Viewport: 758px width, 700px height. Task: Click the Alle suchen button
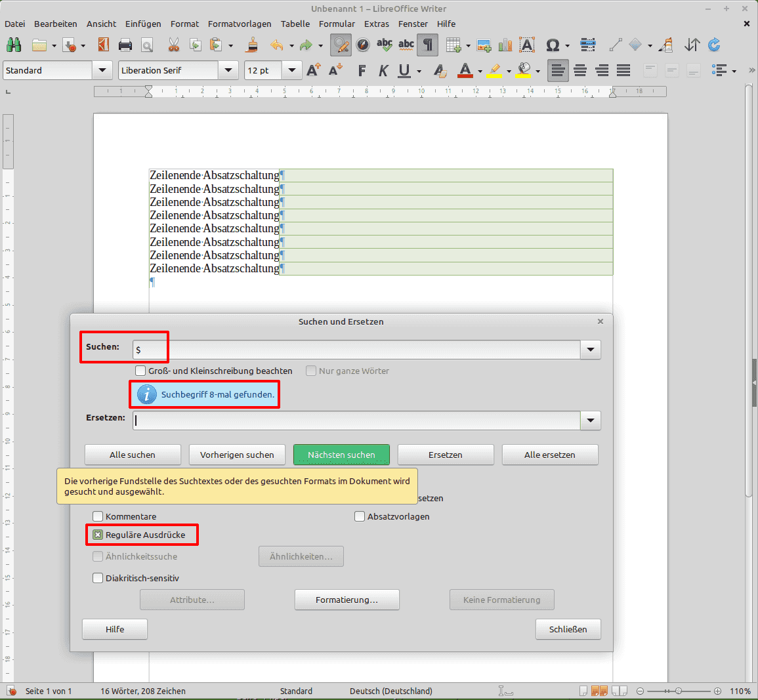[133, 455]
